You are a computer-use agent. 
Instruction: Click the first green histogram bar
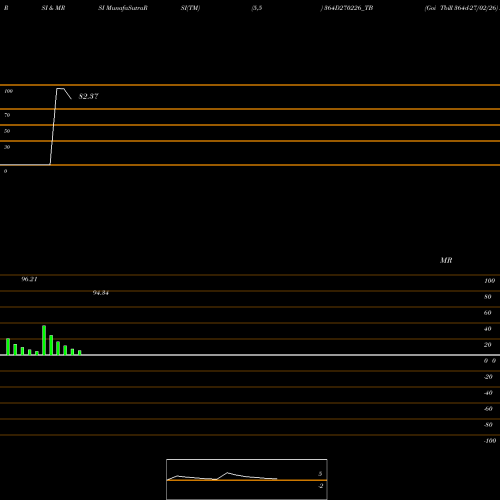[8, 347]
